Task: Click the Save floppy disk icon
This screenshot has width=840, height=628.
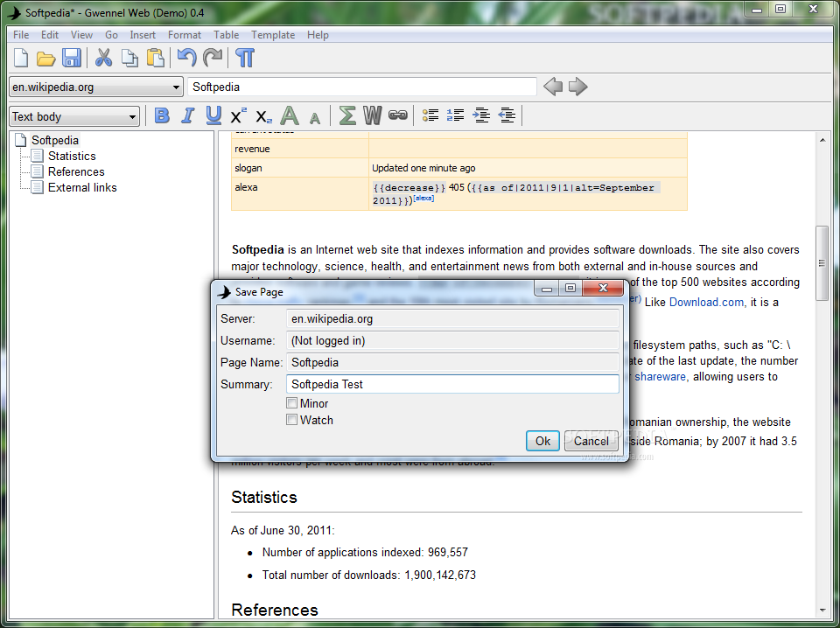Action: [72, 57]
